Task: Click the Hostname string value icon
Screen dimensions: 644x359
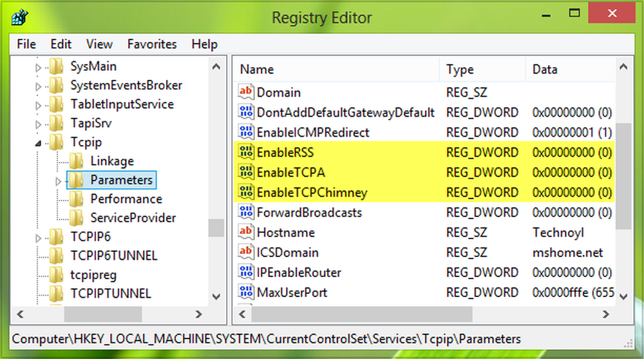Action: point(246,232)
